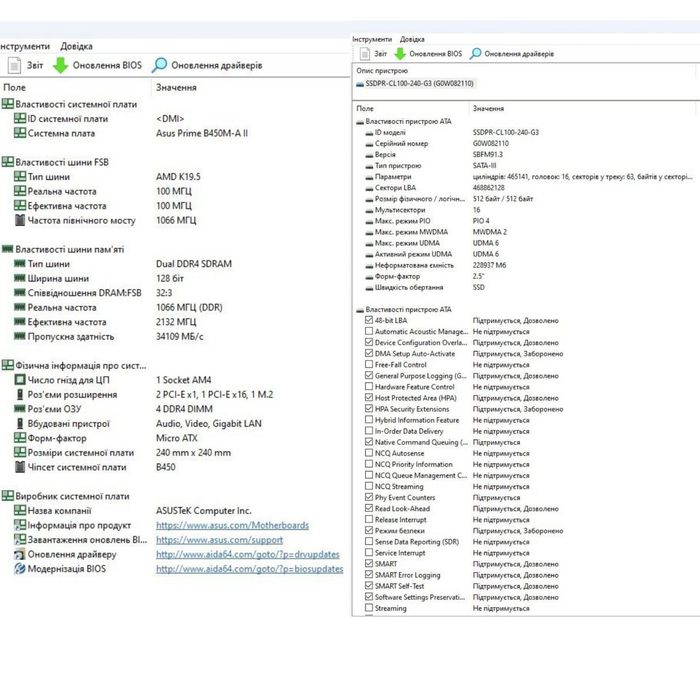Viewport: 700px width, 700px height.
Task: Click the report (Звіт) icon in right window
Action: pos(365,54)
